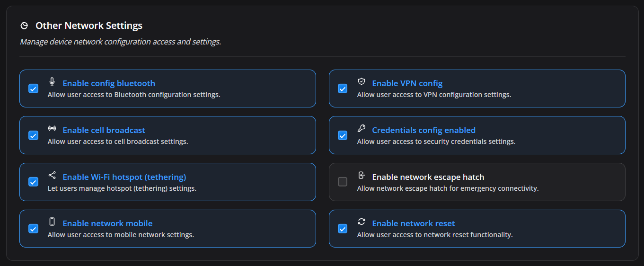
Task: Uncheck the Enable network reset checkbox
Action: [x=343, y=229]
